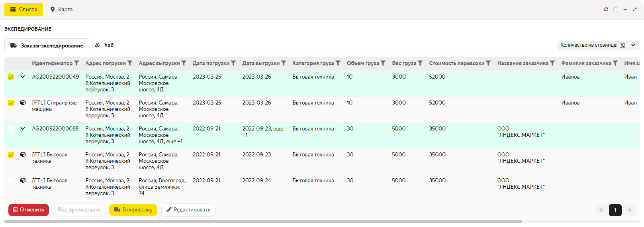
Task: Filter by Адрес погрузки column
Action: [x=130, y=63]
